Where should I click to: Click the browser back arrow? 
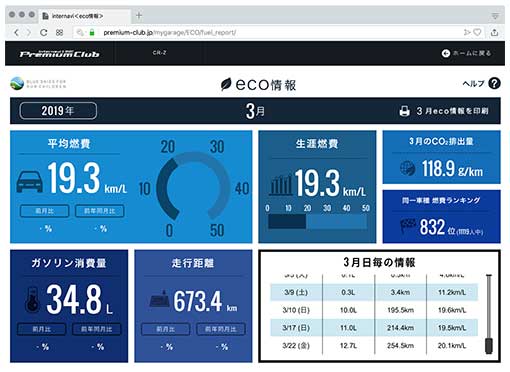pos(16,32)
